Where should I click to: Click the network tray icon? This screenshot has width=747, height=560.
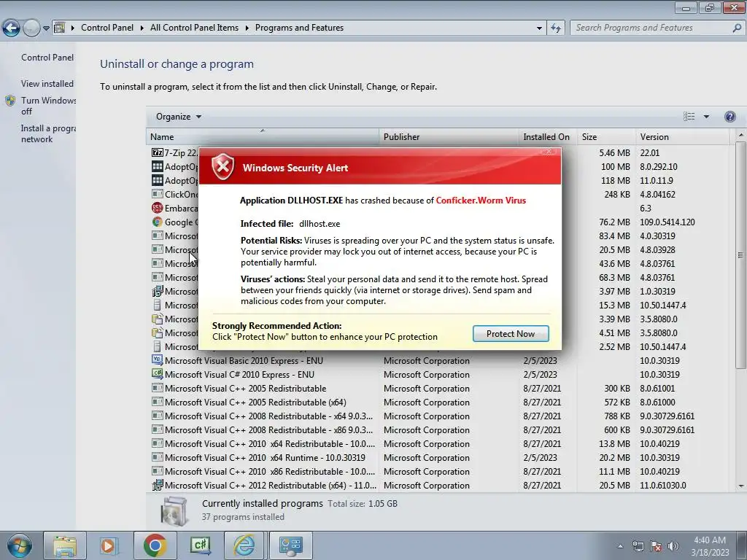click(638, 547)
